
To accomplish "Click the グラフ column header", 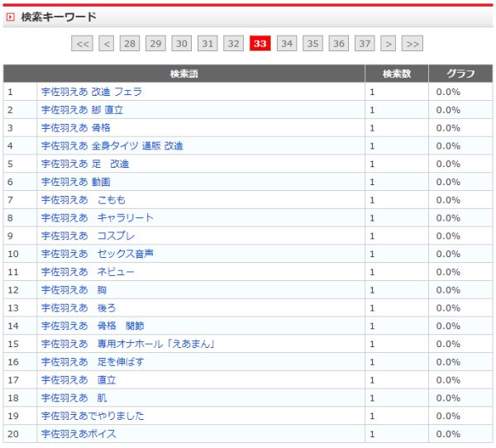I will [x=460, y=74].
